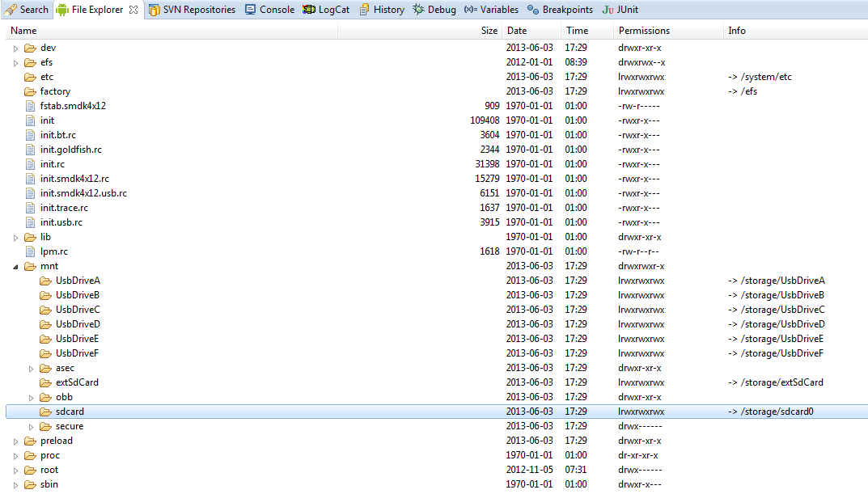This screenshot has width=868, height=494.
Task: Sort by the Size column header
Action: (489, 31)
